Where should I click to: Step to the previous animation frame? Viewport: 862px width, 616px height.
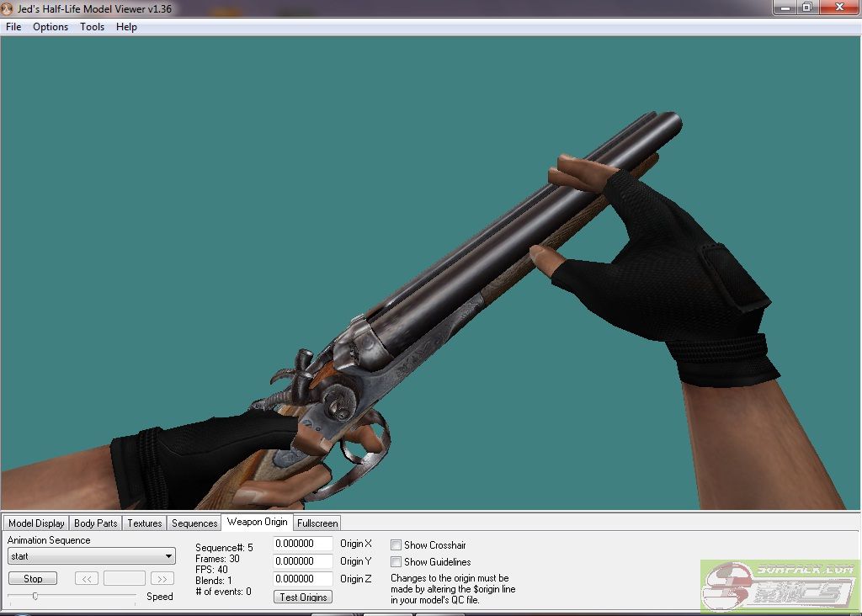pos(87,579)
